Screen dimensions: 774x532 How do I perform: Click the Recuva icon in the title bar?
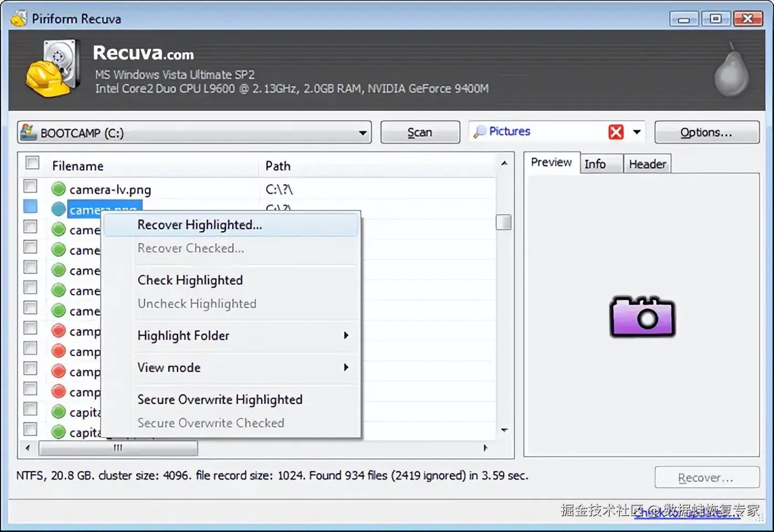tap(19, 18)
